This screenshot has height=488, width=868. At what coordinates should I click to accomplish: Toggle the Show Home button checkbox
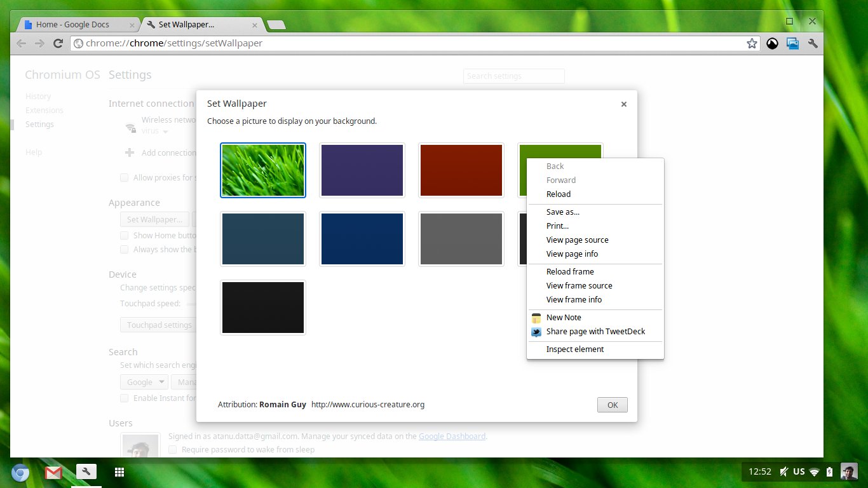(125, 236)
